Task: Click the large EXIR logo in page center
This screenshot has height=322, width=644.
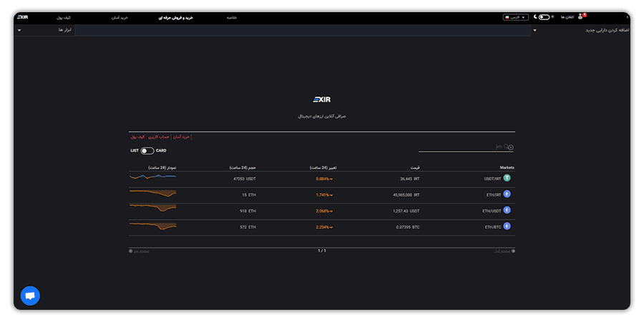Action: pyautogui.click(x=321, y=99)
